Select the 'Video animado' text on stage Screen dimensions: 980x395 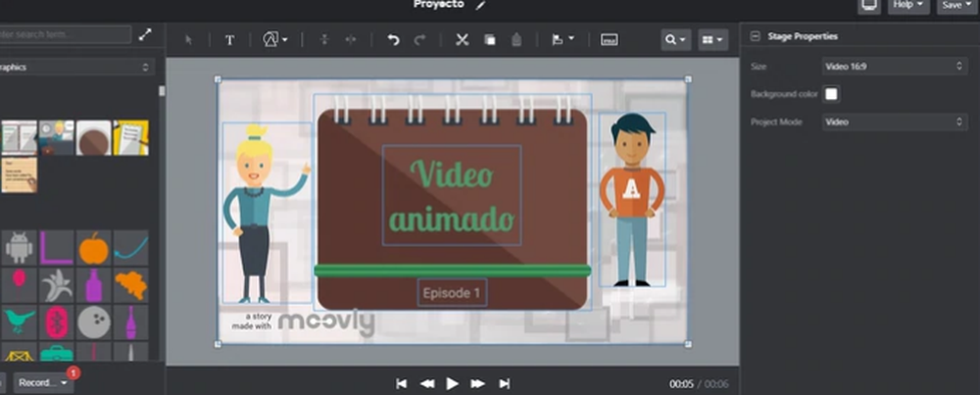(452, 195)
